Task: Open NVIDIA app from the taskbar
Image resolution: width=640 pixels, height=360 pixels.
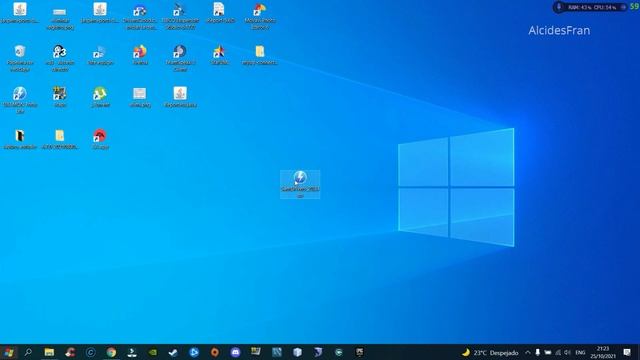Action: pyautogui.click(x=153, y=352)
